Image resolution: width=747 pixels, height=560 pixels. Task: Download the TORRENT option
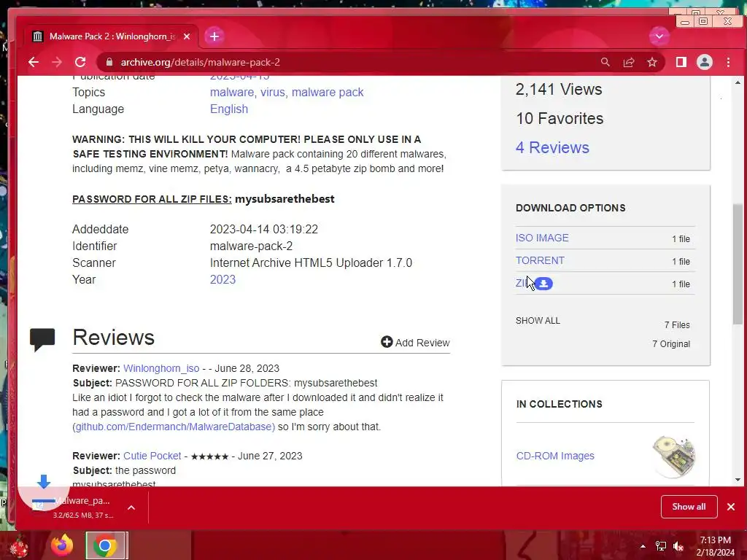click(x=540, y=260)
